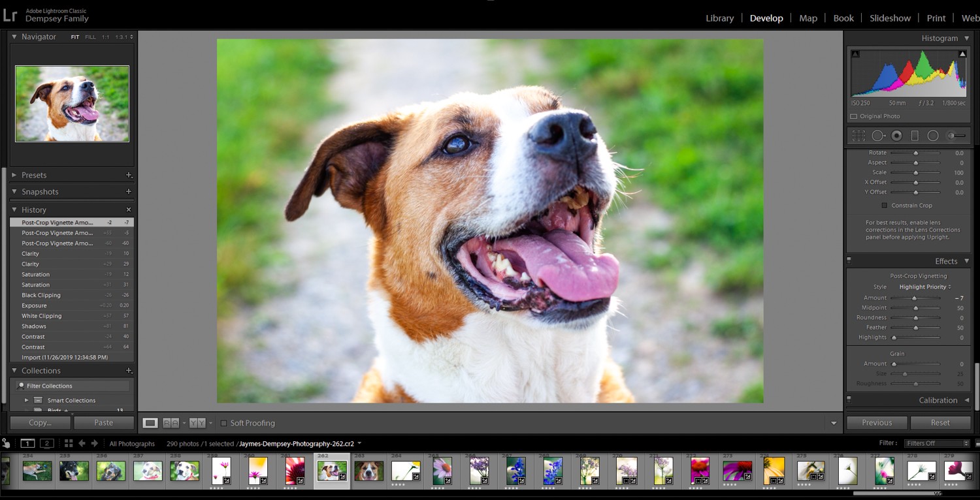This screenshot has width=980, height=500.
Task: Collapse the Effects panel
Action: pos(945,260)
